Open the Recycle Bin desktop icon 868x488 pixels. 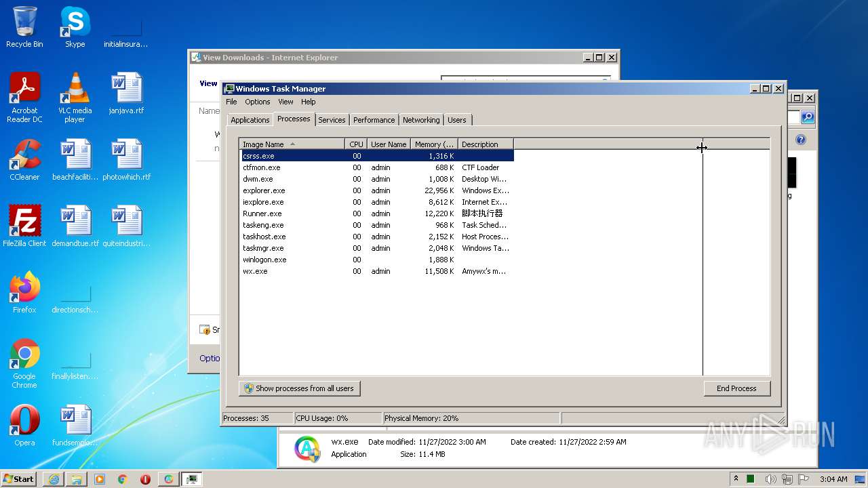coord(24,27)
